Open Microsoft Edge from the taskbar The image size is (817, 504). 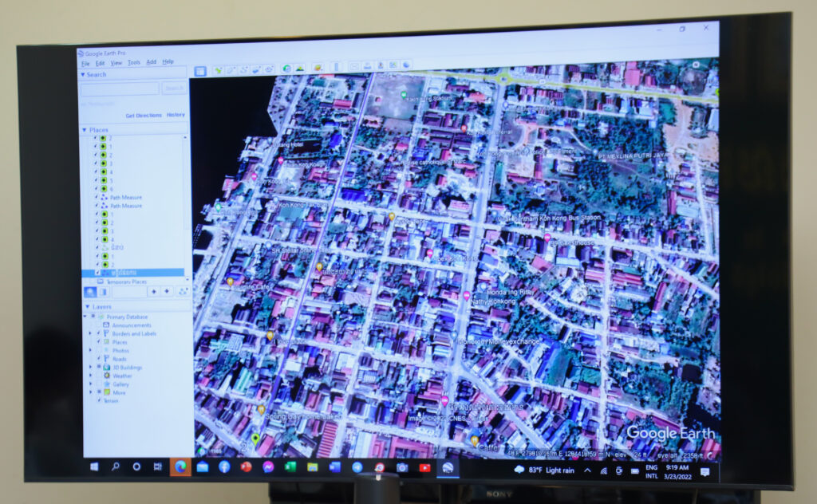pyautogui.click(x=180, y=467)
